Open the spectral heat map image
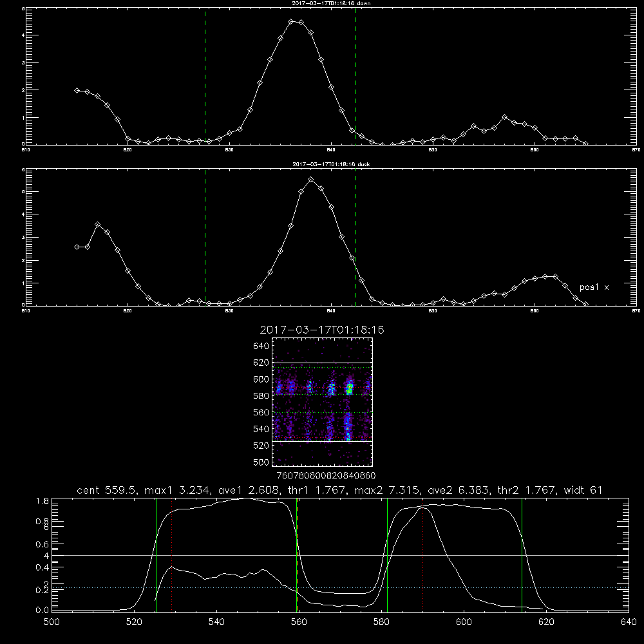The image size is (644, 644). 323,402
